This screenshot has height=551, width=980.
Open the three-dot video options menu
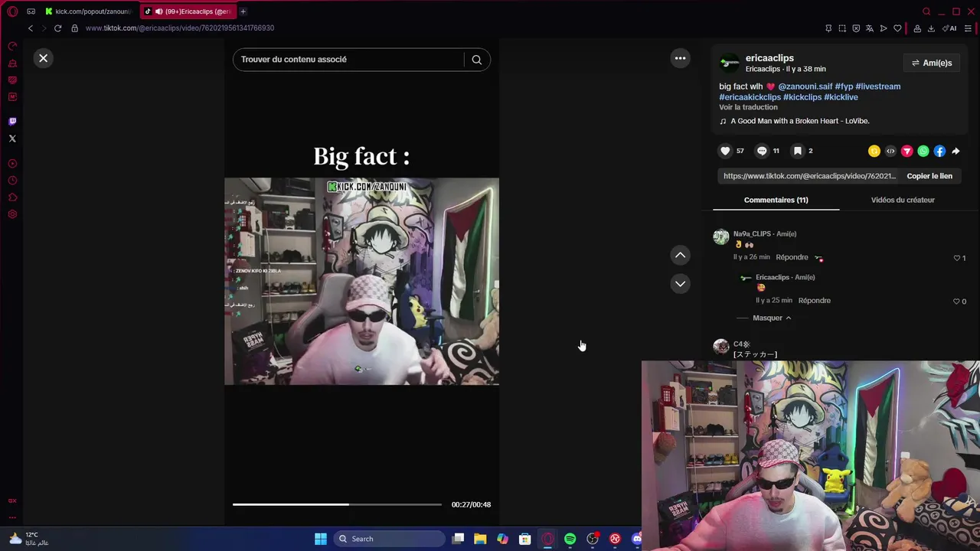(x=680, y=58)
